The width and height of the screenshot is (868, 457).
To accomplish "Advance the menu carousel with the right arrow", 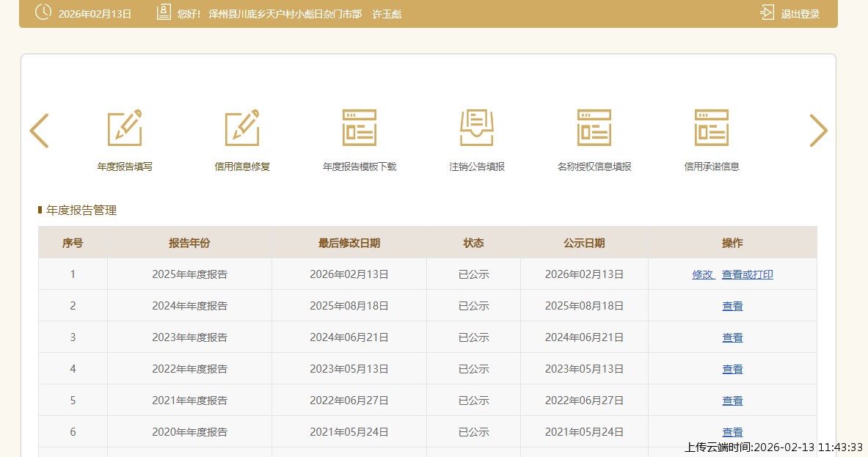I will point(818,131).
